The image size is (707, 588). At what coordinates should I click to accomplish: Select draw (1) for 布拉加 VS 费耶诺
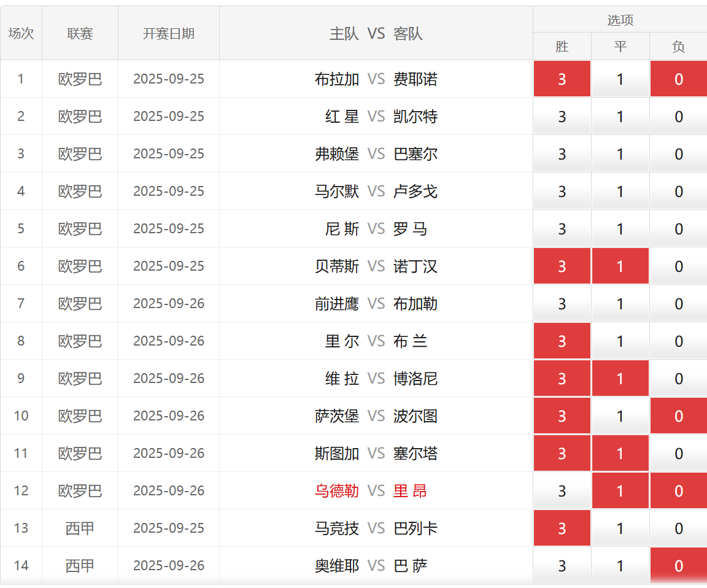(620, 79)
